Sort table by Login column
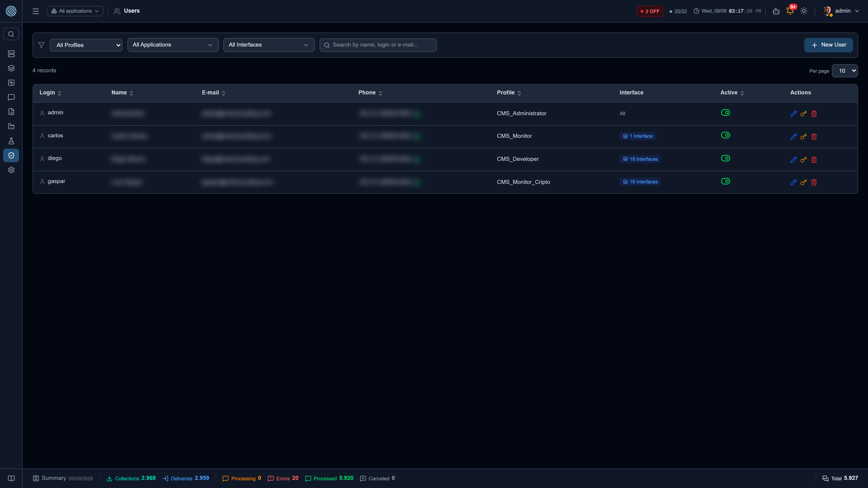 (51, 93)
